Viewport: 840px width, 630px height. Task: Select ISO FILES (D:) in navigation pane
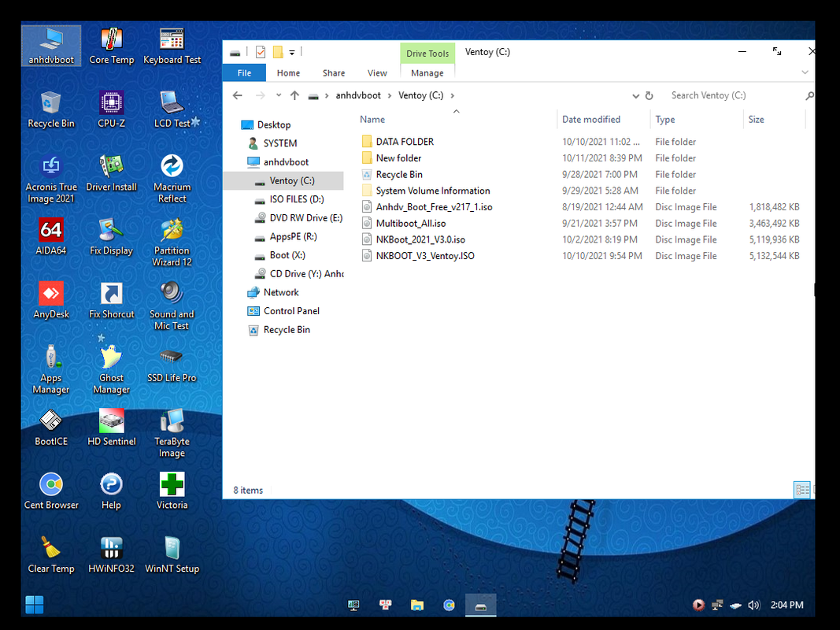(297, 199)
